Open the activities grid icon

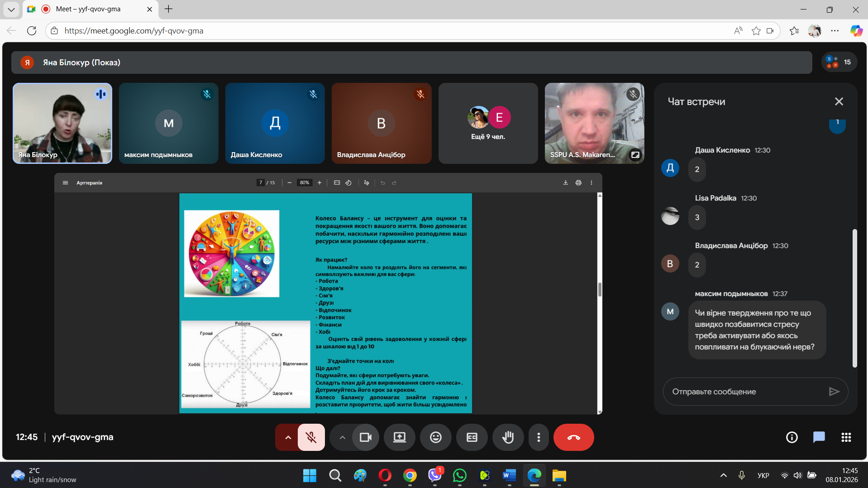[x=846, y=437]
